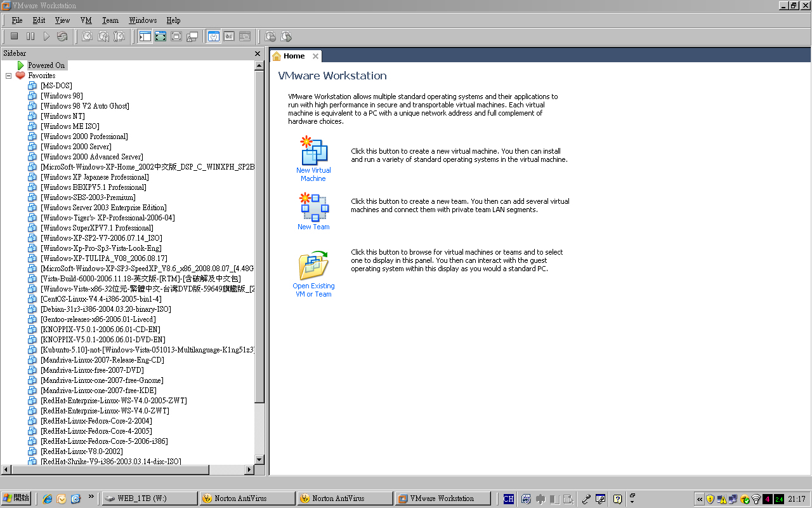This screenshot has width=812, height=508.
Task: Open the Windows menu
Action: (143, 20)
